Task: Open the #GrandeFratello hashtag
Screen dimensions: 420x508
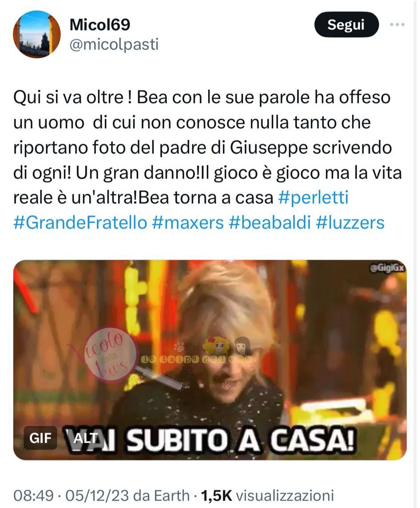Action: pyautogui.click(x=80, y=223)
